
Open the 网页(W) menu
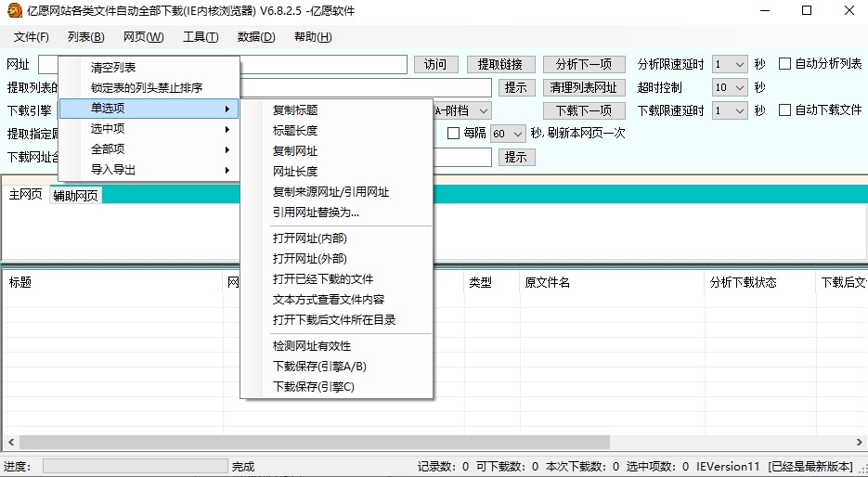coord(143,37)
